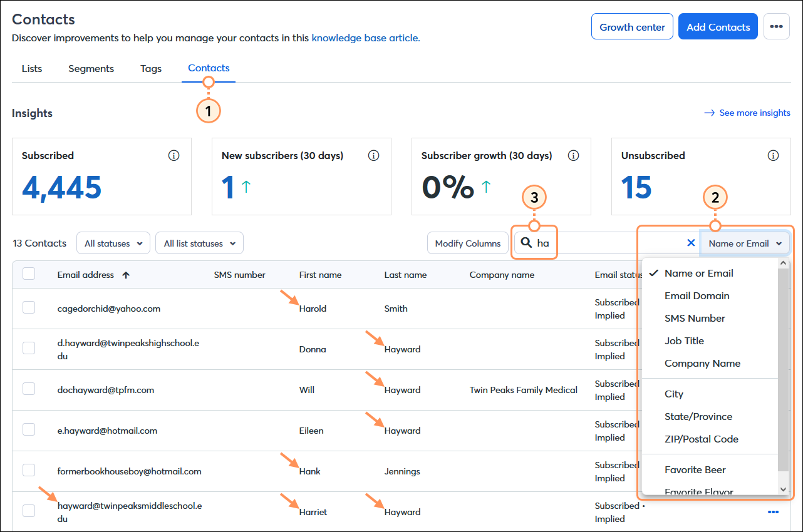
Task: Click the Add Contacts button
Action: [718, 27]
